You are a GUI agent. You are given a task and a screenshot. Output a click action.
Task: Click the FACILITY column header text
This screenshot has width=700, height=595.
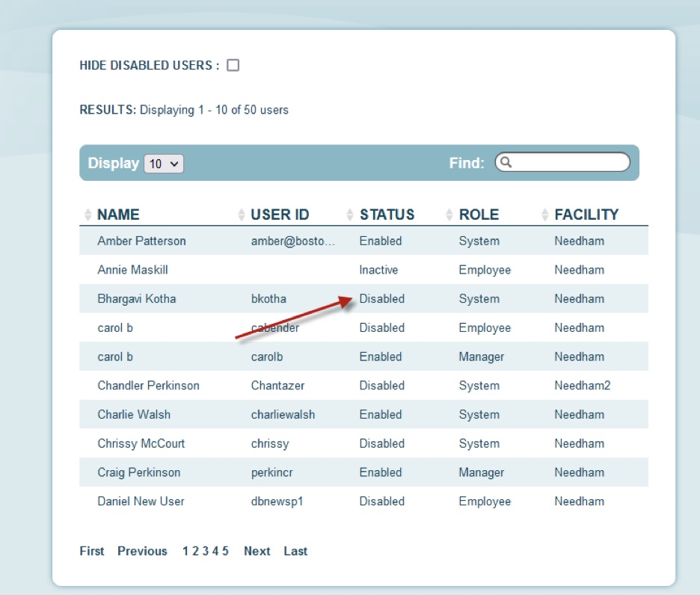586,215
